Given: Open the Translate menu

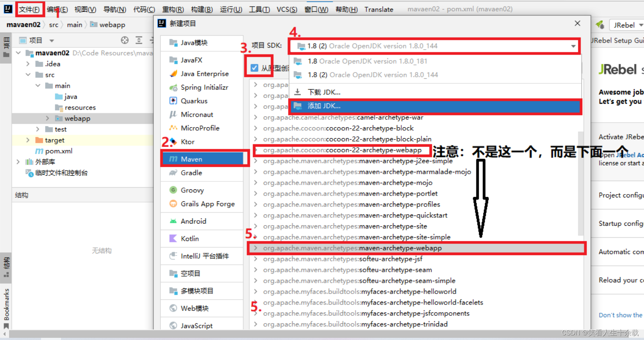Looking at the screenshot, I should 379,9.
